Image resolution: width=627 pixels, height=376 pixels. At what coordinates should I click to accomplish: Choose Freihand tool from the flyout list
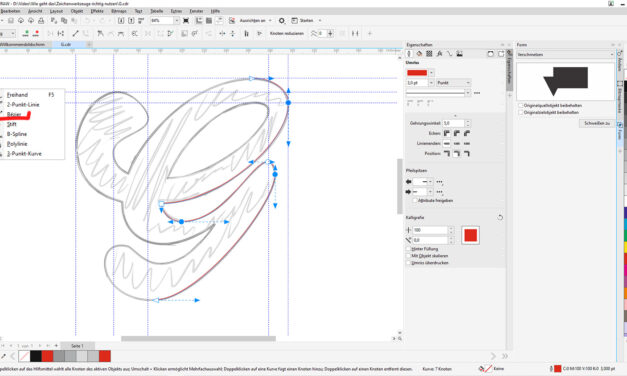17,95
